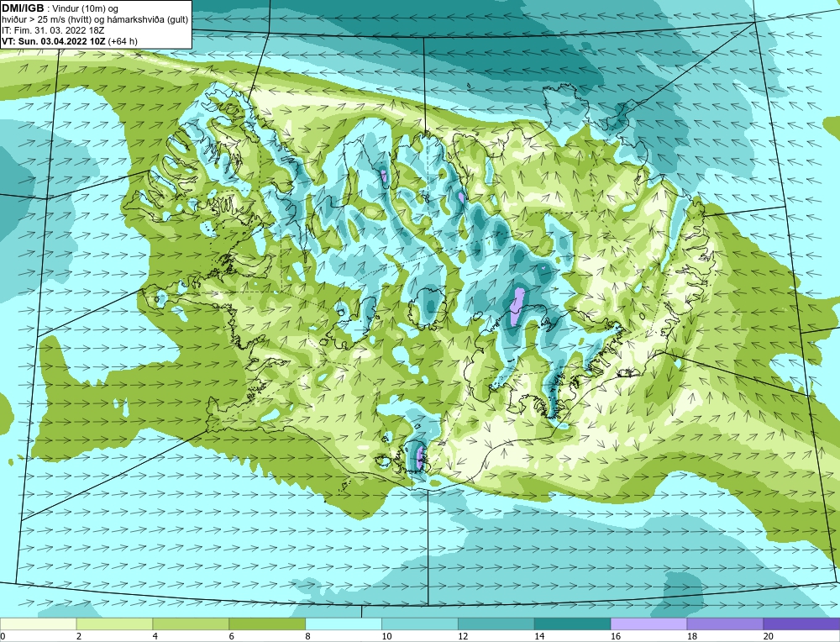Image resolution: width=840 pixels, height=642 pixels.
Task: Click the legend scale label "8"
Action: [x=308, y=637]
